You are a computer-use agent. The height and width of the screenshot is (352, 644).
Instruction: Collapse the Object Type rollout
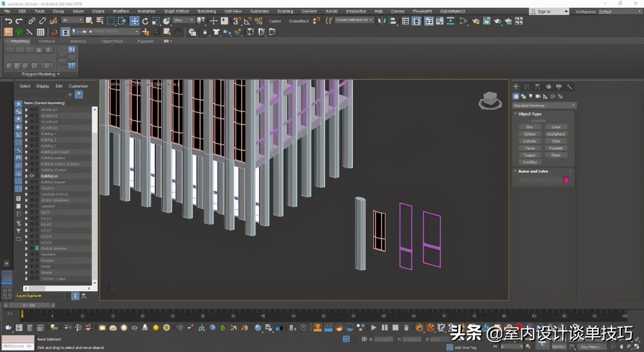[x=515, y=114]
